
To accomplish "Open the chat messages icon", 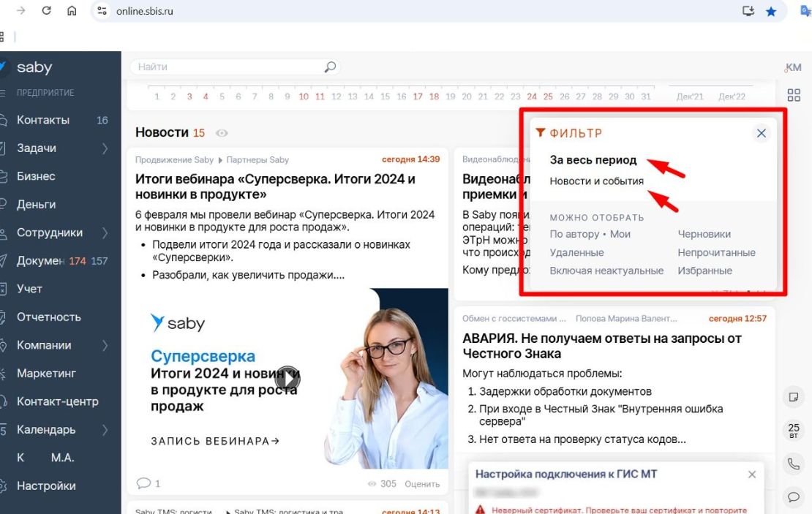I will [x=793, y=497].
